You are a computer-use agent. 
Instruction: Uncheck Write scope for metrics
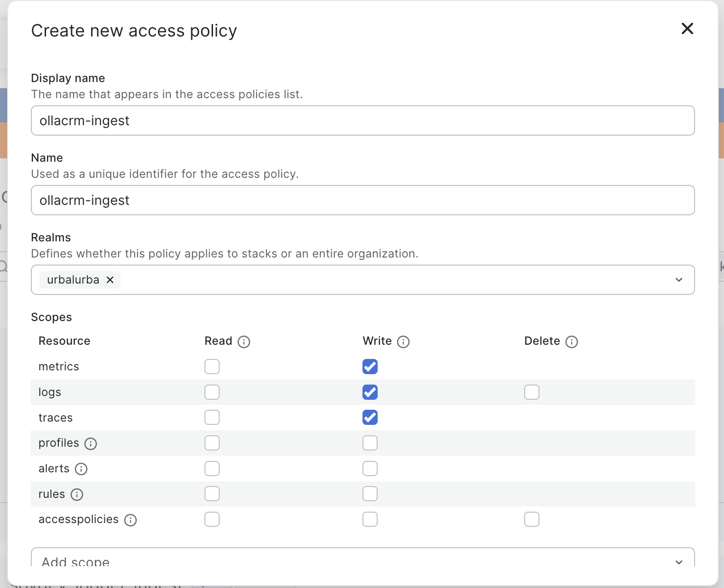[370, 367]
